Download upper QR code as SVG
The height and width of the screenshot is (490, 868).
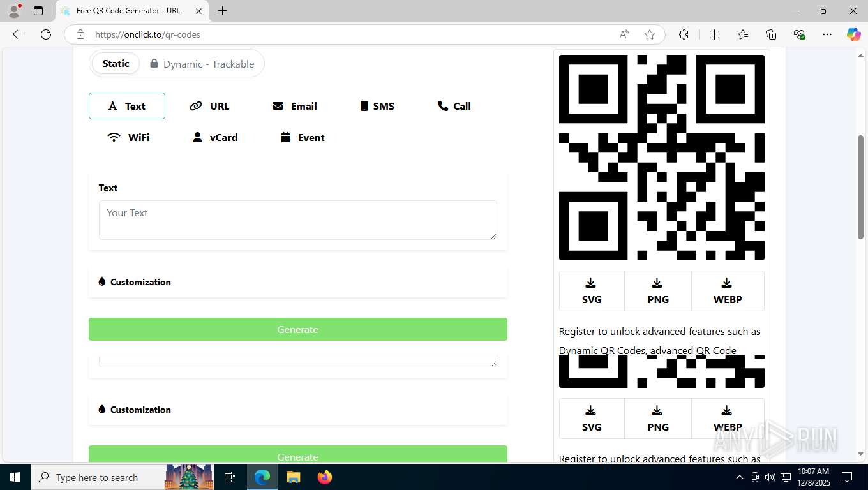coord(592,291)
